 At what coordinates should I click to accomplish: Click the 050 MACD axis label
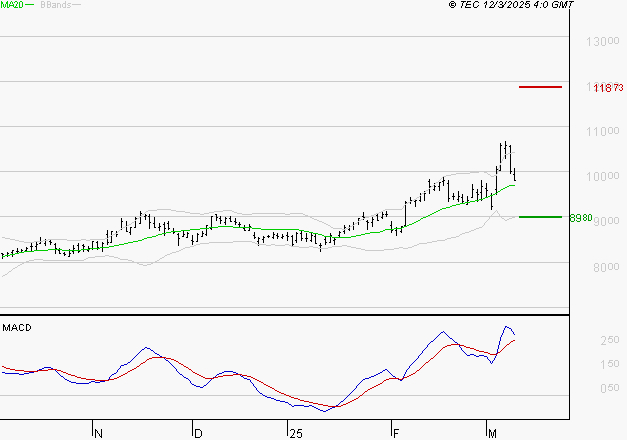pyautogui.click(x=610, y=388)
